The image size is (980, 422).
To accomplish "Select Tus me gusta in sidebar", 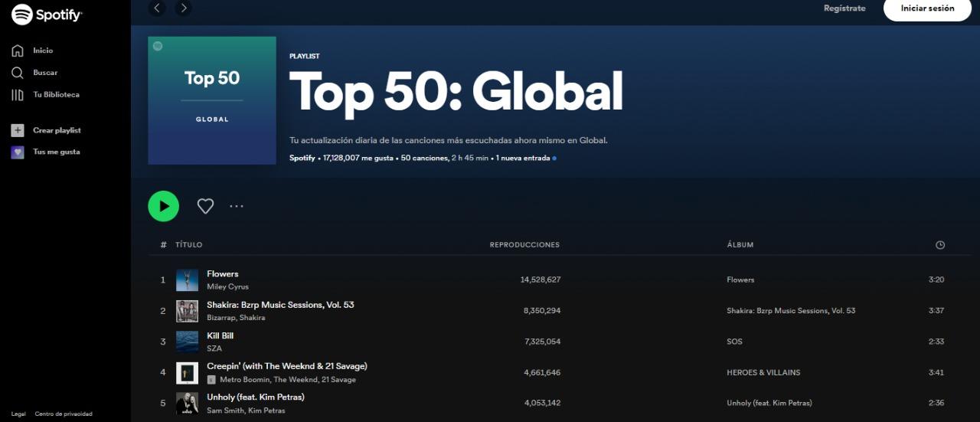I will tap(56, 152).
